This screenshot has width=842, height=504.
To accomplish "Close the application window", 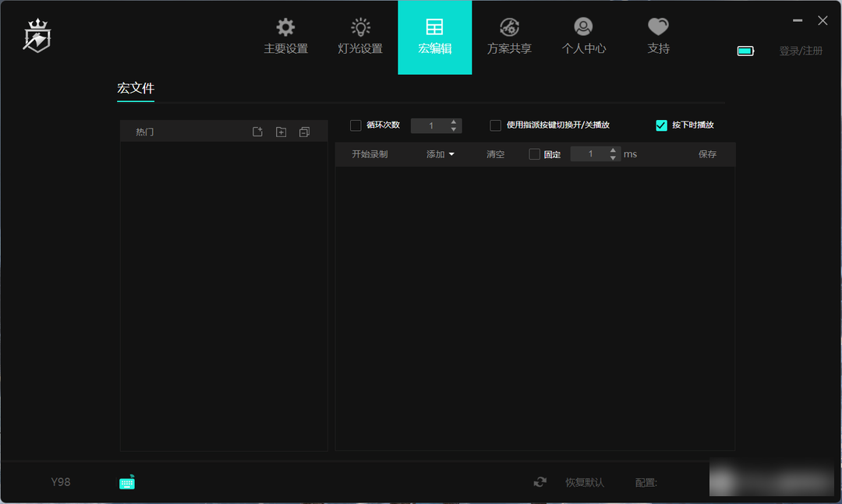I will [823, 20].
